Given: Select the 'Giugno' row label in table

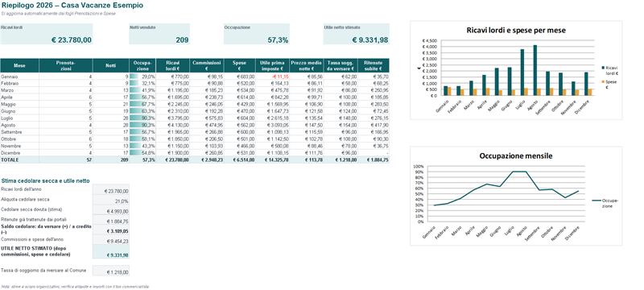Looking at the screenshot, I should [x=8, y=111].
